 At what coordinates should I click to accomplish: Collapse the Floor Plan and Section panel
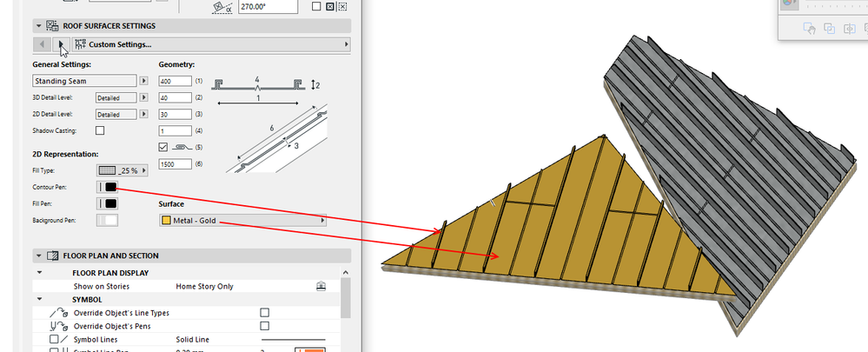click(38, 256)
